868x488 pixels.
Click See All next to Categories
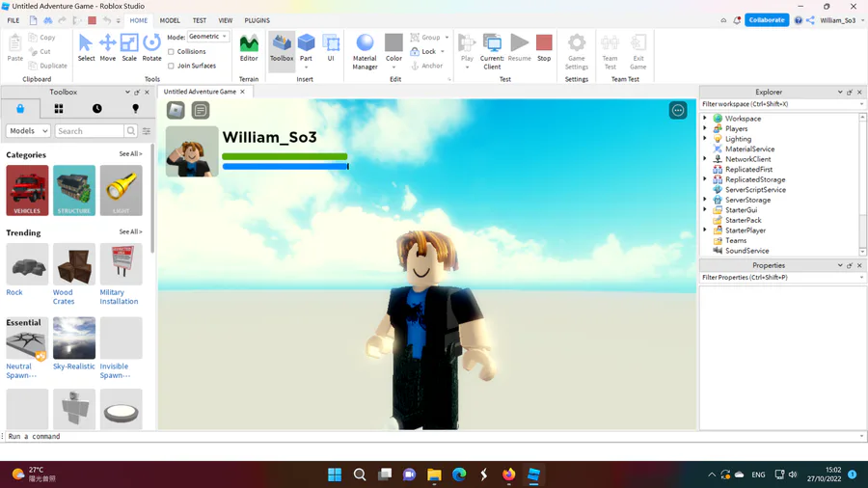point(130,153)
